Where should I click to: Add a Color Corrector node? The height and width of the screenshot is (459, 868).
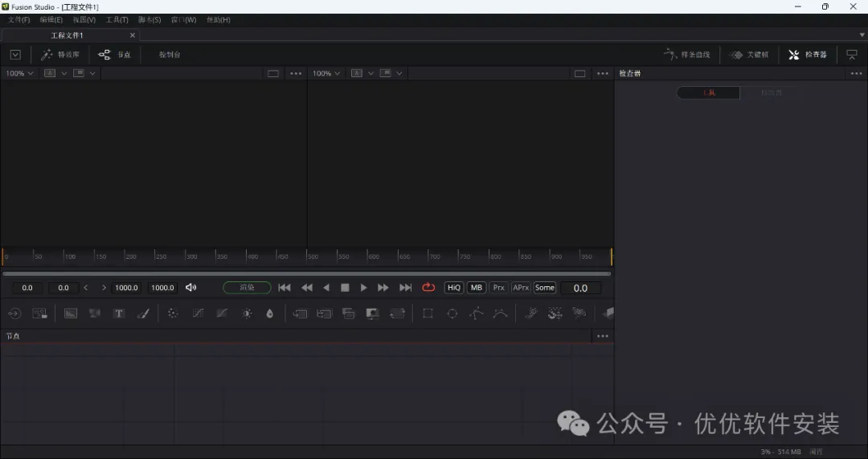point(173,314)
